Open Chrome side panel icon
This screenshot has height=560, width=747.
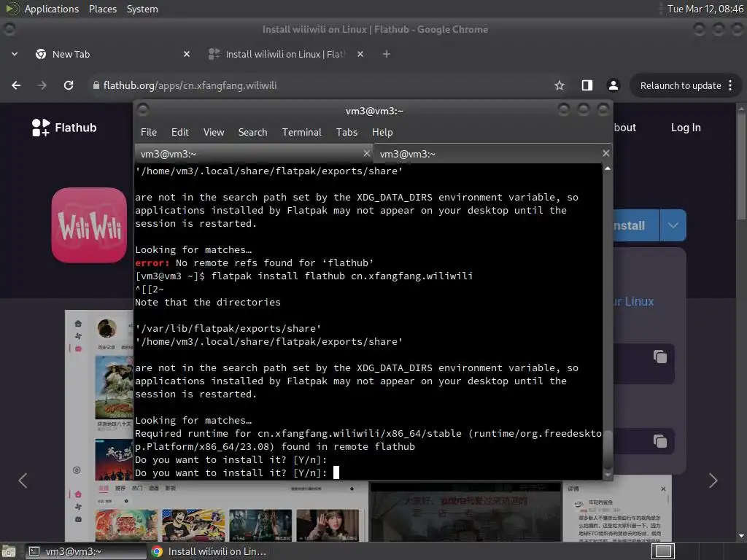pyautogui.click(x=587, y=85)
